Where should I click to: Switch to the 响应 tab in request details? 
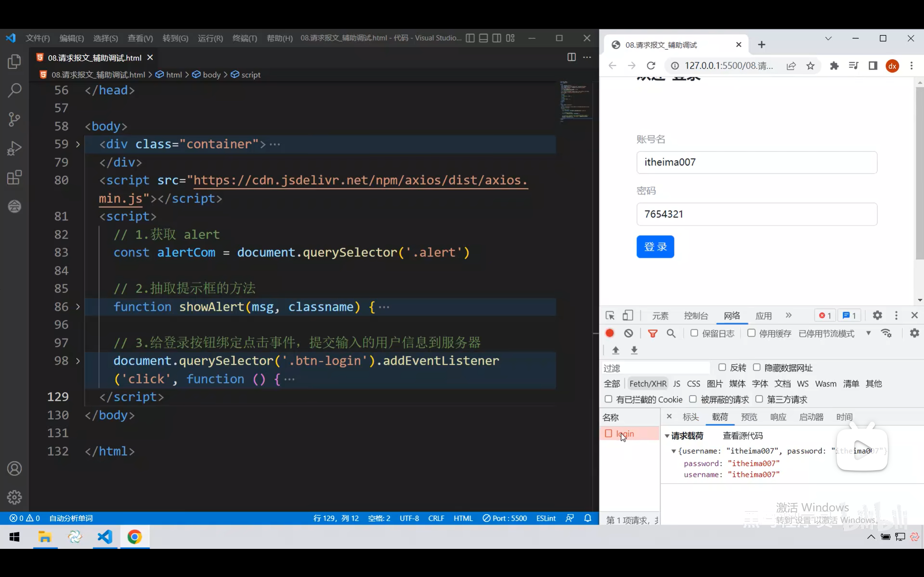click(x=778, y=417)
